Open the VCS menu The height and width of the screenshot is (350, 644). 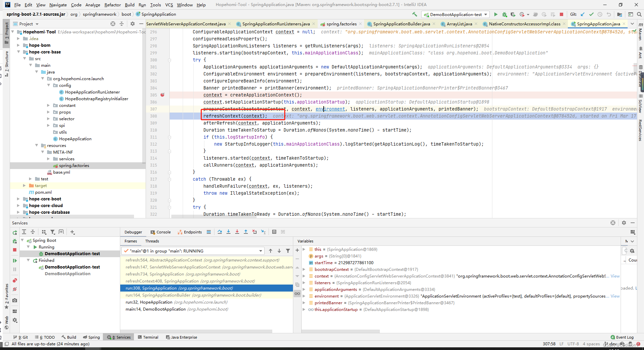169,5
